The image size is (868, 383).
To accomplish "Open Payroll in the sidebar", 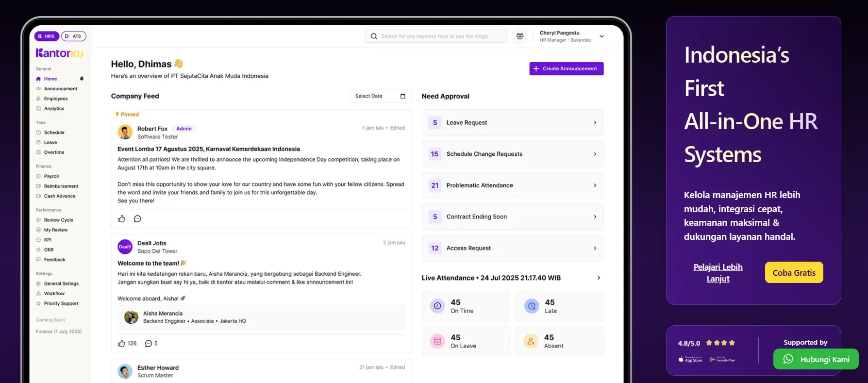I will coord(51,176).
